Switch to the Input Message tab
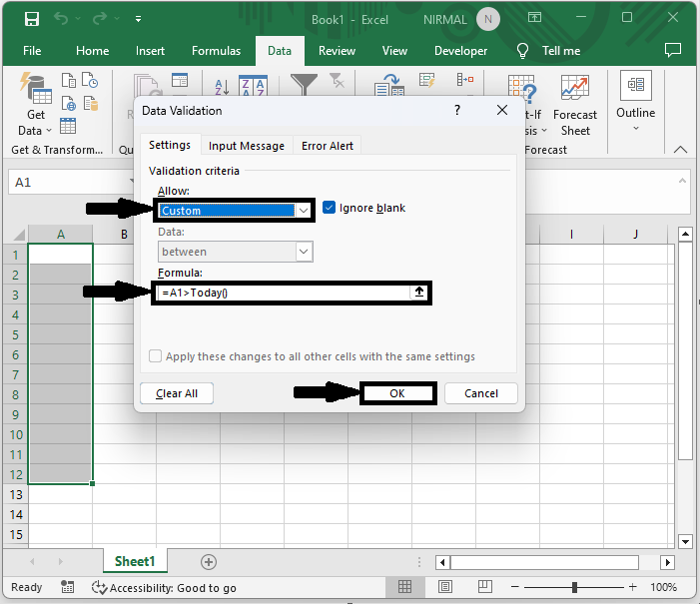The height and width of the screenshot is (604, 700). click(246, 146)
